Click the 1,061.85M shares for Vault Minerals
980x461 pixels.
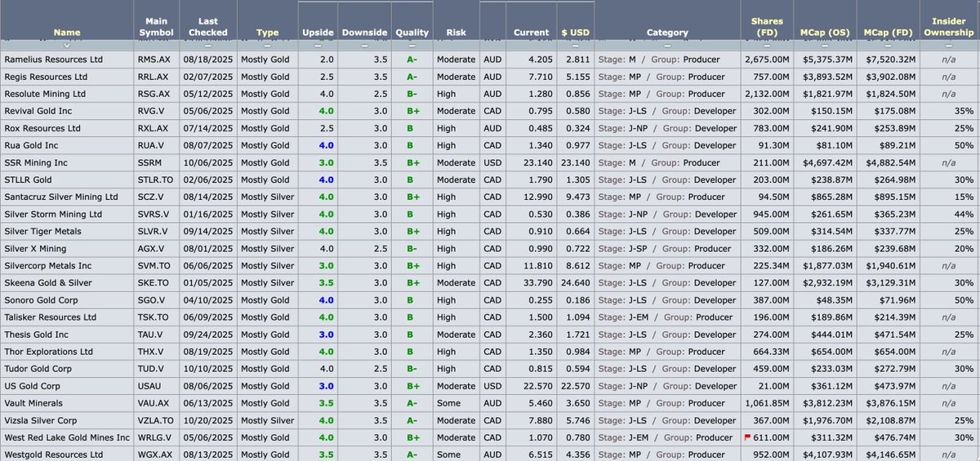(767, 403)
